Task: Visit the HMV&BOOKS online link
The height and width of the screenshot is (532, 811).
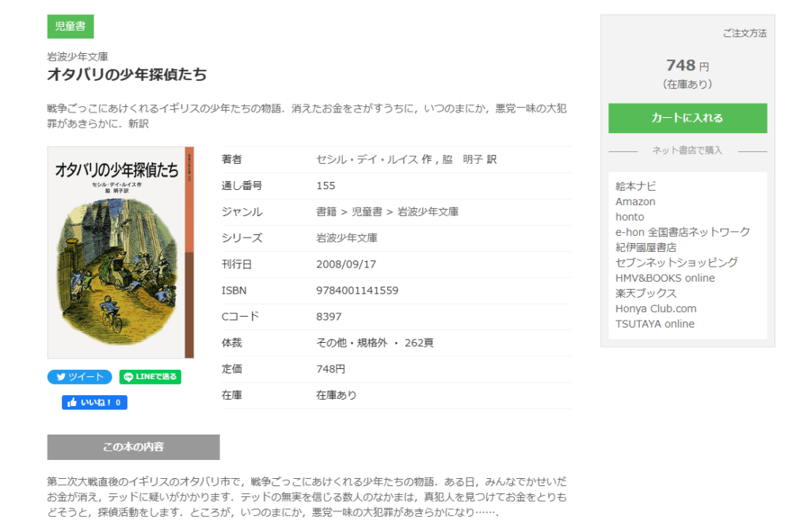Action: click(x=664, y=278)
